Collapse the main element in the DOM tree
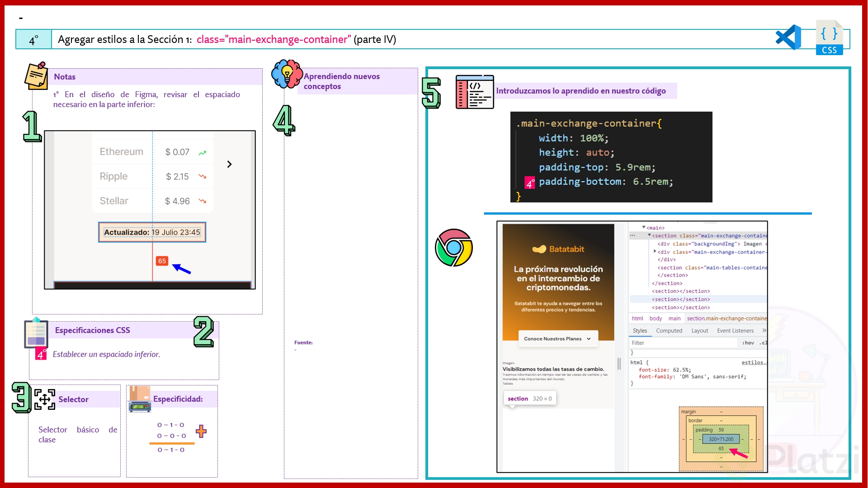 [644, 227]
